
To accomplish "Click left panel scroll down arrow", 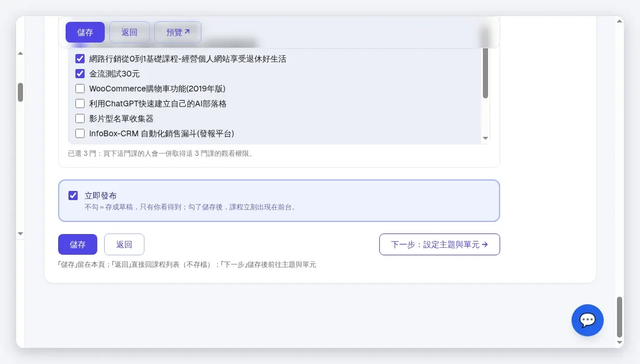I will [x=20, y=234].
